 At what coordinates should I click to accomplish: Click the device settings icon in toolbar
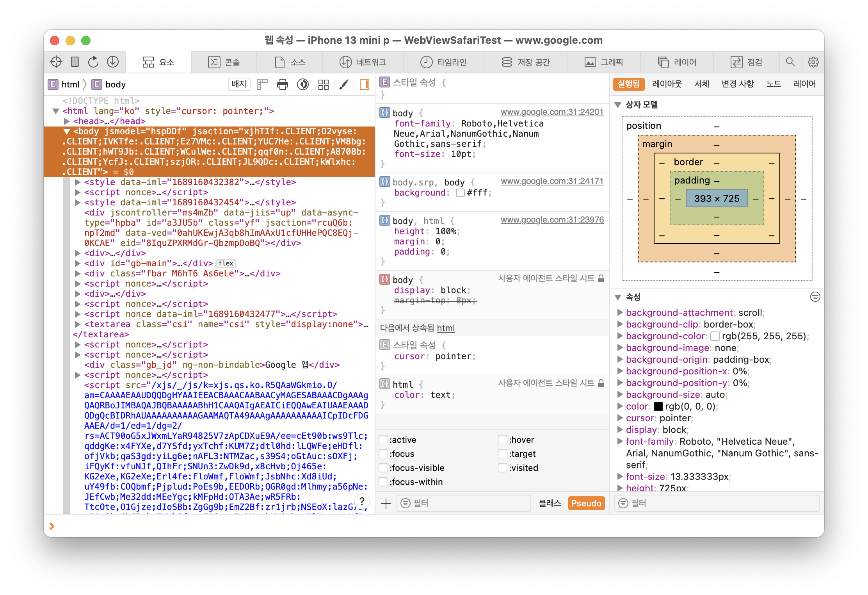(x=75, y=62)
